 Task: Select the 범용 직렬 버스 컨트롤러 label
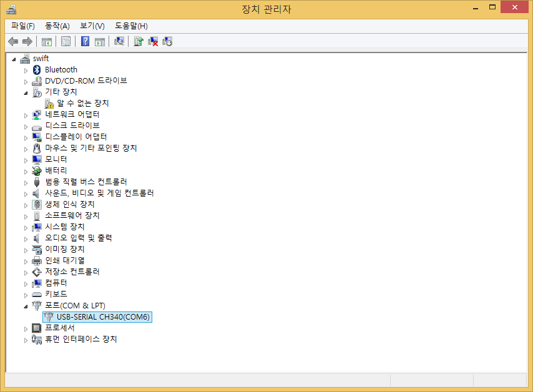(86, 182)
